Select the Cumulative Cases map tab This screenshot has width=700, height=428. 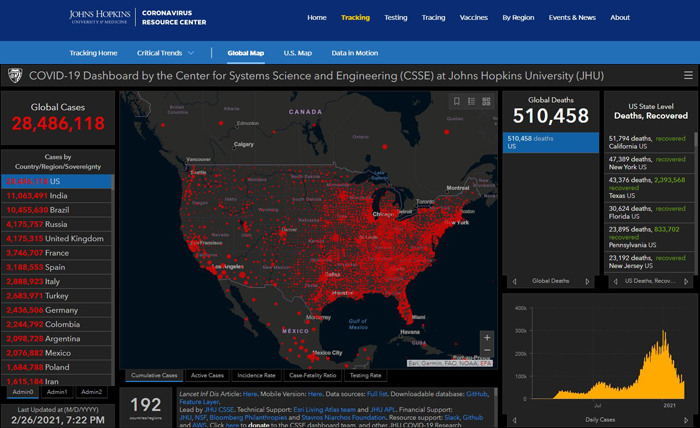tap(154, 376)
